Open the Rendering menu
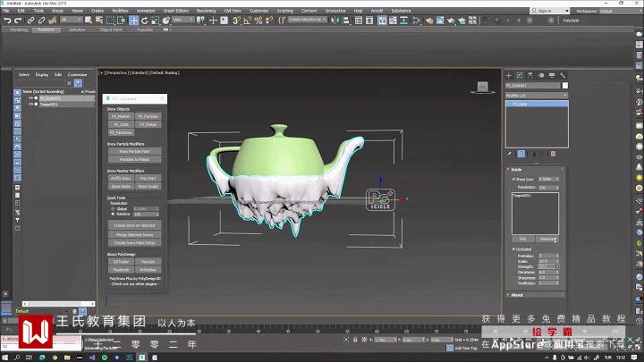The image size is (644, 362). 207,11
